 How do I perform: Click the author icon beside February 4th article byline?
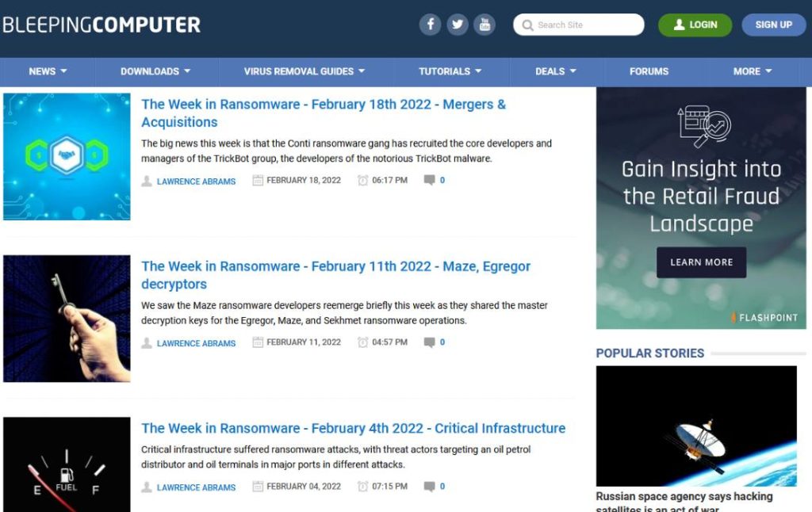[147, 487]
